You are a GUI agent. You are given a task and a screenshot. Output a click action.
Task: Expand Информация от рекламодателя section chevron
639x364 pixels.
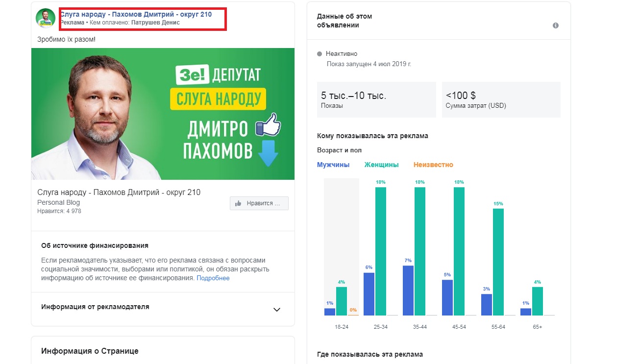[277, 310]
